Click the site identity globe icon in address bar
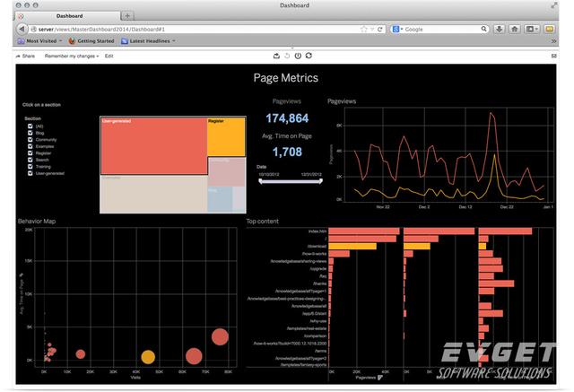574x392 pixels. tap(34, 29)
